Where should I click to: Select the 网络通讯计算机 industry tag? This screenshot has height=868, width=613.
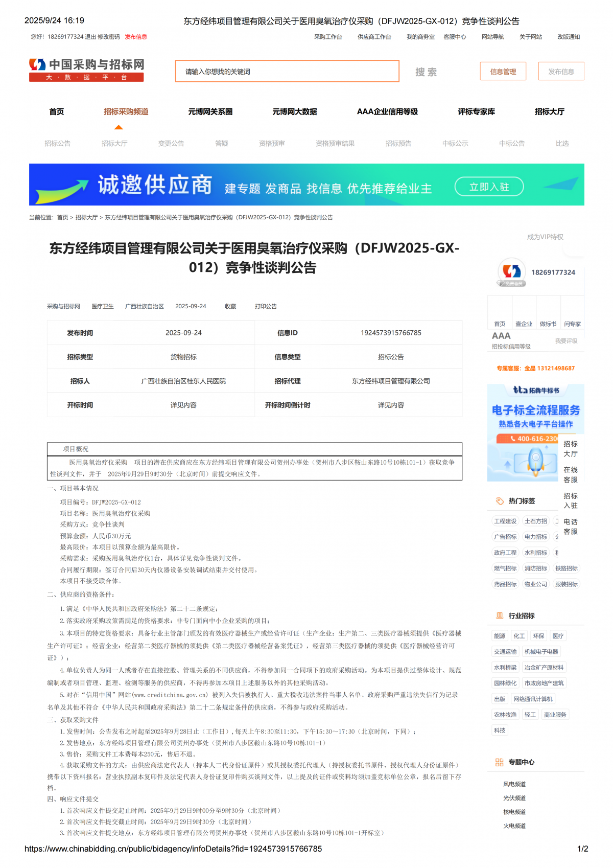click(x=533, y=699)
